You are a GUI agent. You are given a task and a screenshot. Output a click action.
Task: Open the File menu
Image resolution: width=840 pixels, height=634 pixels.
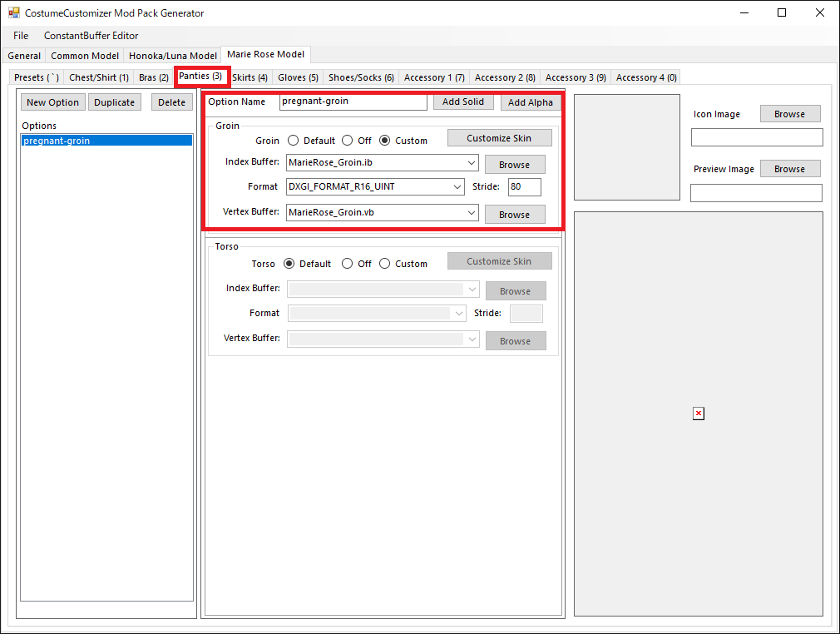pos(21,36)
